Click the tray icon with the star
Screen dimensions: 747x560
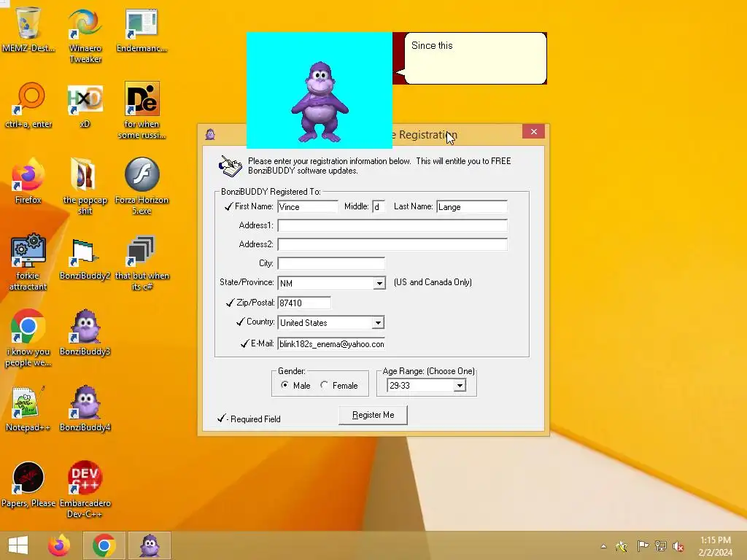(x=622, y=546)
